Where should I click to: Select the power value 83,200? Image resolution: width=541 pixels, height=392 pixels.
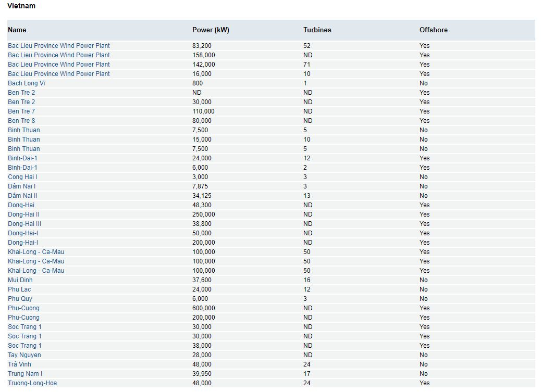(202, 45)
